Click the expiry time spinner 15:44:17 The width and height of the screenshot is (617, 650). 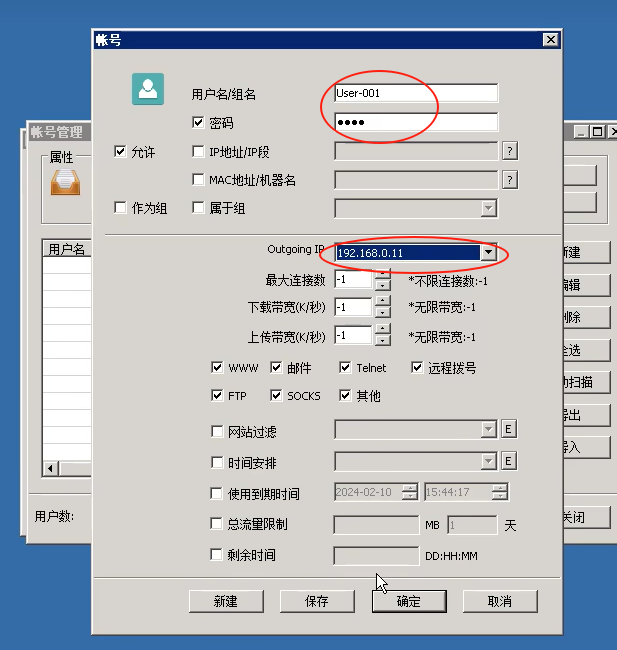pyautogui.click(x=500, y=492)
